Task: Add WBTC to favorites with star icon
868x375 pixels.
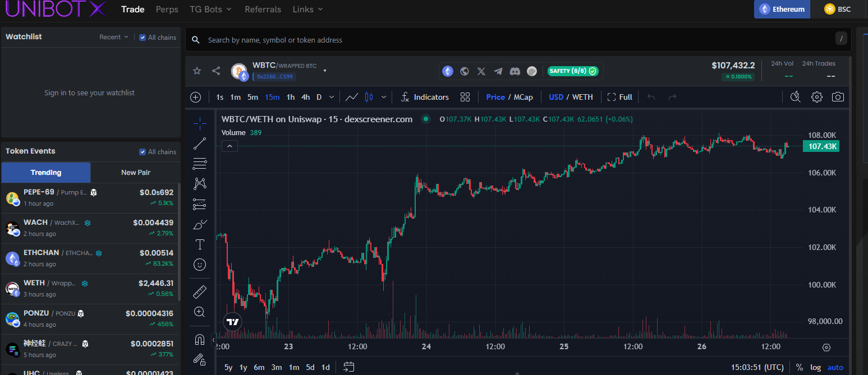Action: (197, 71)
